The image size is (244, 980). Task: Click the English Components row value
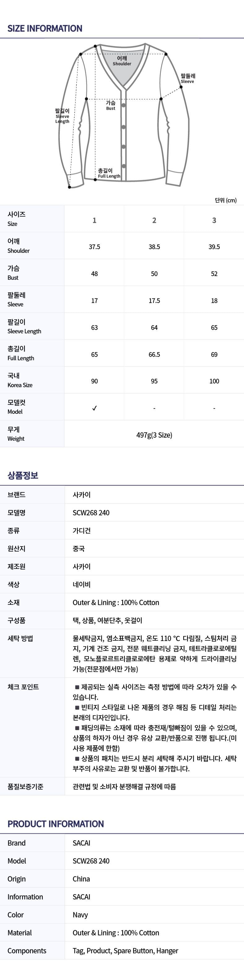(x=125, y=951)
